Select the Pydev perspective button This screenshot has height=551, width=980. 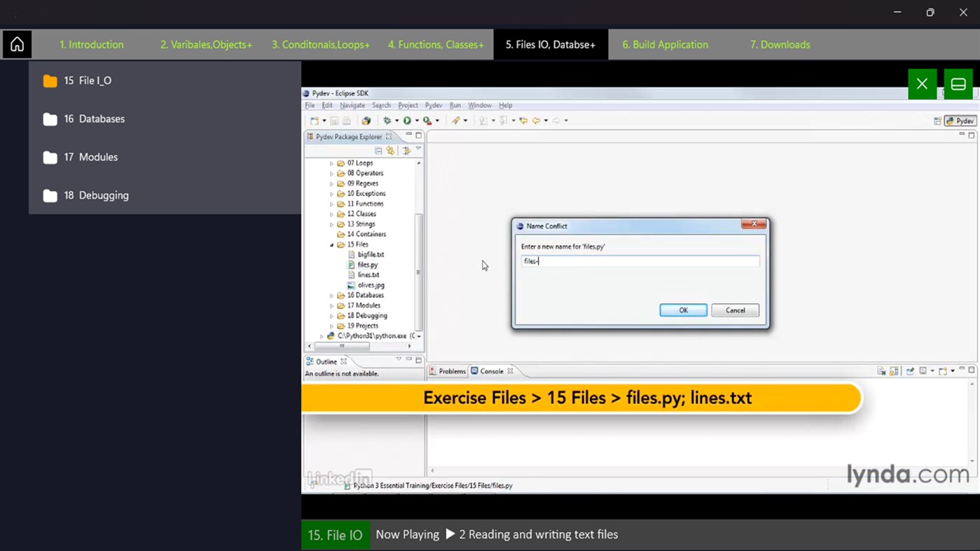(x=960, y=120)
